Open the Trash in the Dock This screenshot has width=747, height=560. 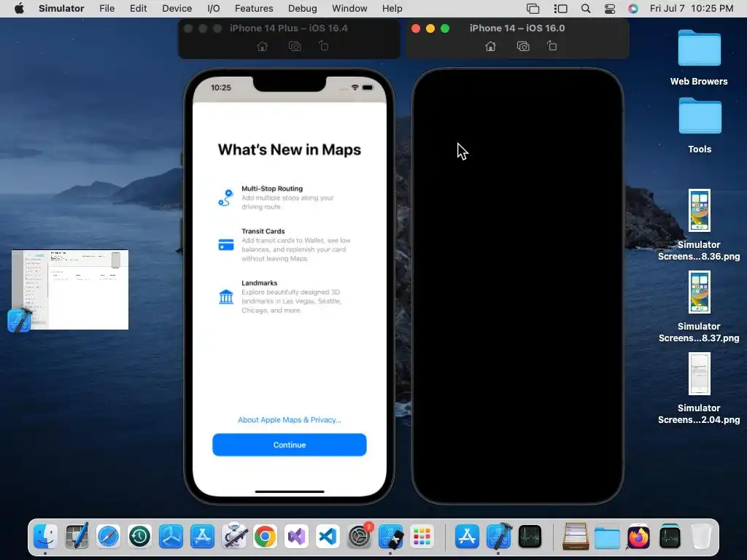[701, 537]
